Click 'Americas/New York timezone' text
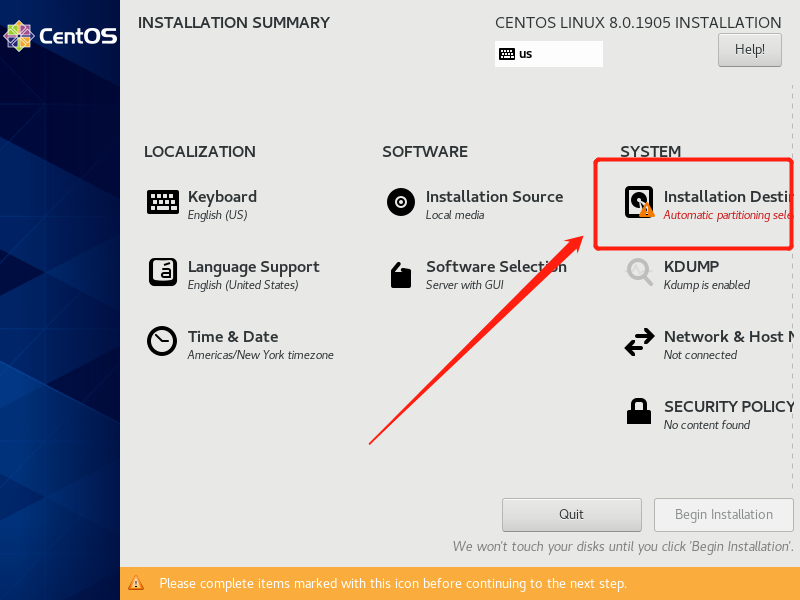800x600 pixels. [x=260, y=355]
